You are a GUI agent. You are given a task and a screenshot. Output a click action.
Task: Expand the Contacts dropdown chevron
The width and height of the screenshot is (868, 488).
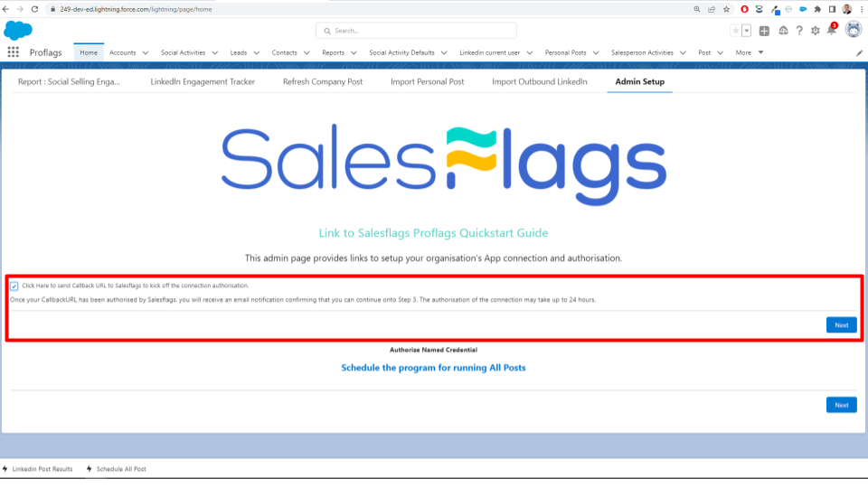307,53
